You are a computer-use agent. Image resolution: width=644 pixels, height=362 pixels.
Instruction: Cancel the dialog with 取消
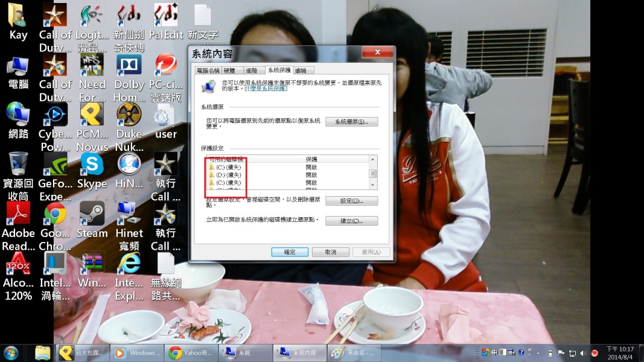pyautogui.click(x=331, y=252)
